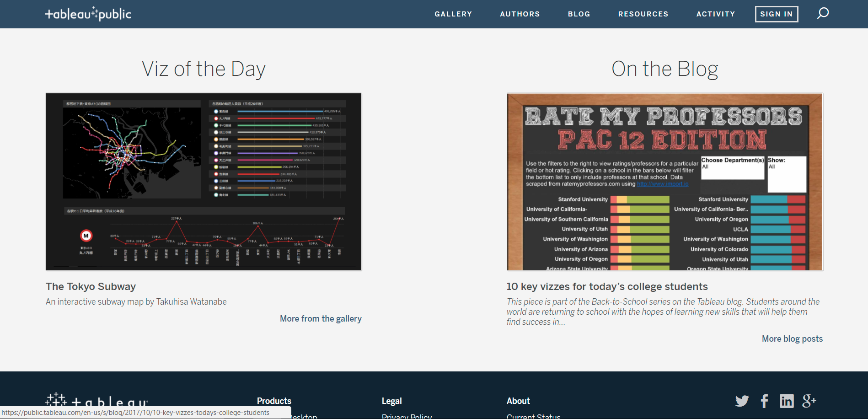Open the Resources navigation item
Screen dimensions: 868x419
click(x=643, y=14)
